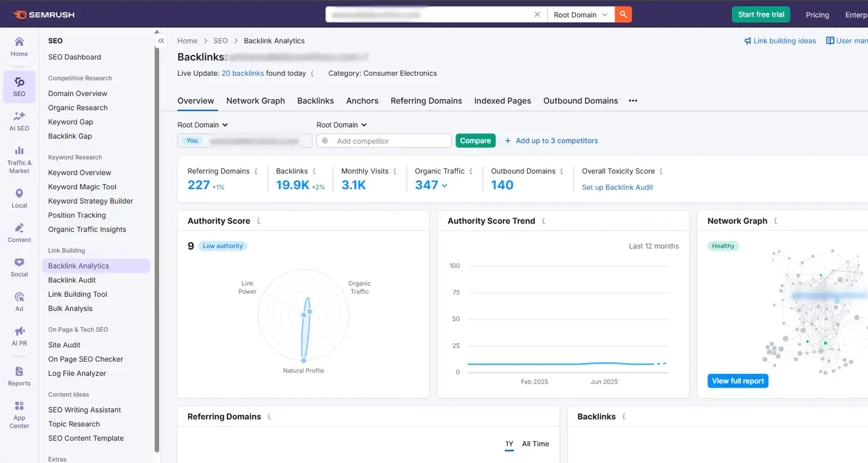The image size is (868, 463).
Task: Expand the Organic Traffic 347 dropdown
Action: [x=436, y=185]
